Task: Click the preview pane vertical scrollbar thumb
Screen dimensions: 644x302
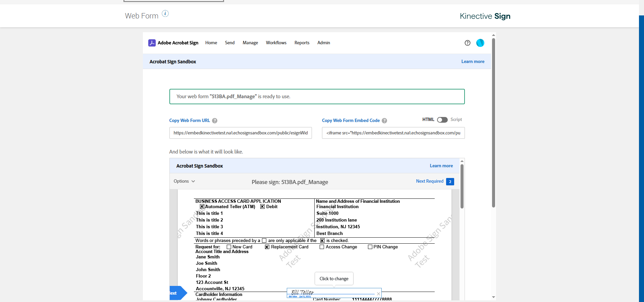Action: pyautogui.click(x=462, y=186)
